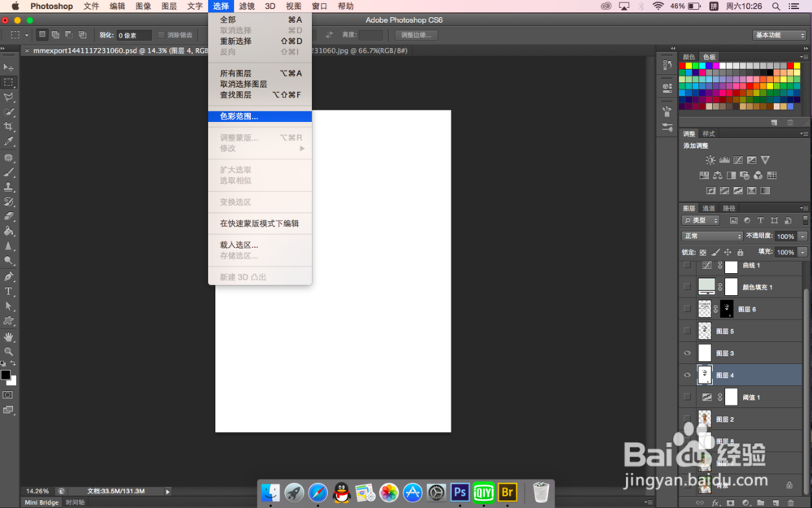The image size is (812, 508).
Task: Pick a red swatch in the Swatches panel
Action: 681,66
